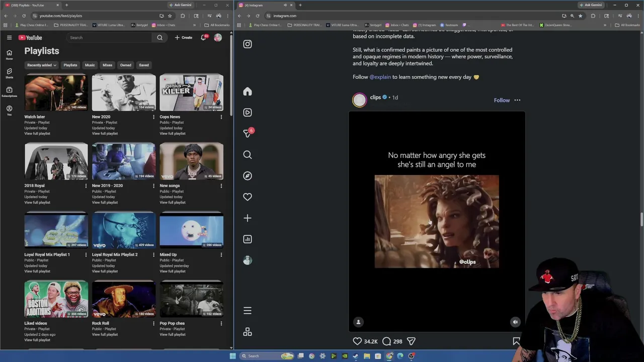Follow the clips account

pyautogui.click(x=502, y=100)
